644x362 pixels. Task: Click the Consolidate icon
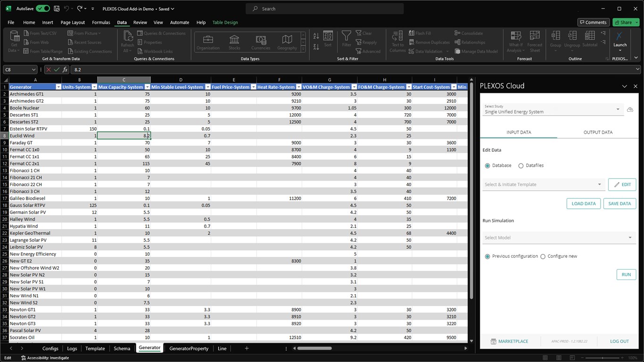[x=457, y=33]
